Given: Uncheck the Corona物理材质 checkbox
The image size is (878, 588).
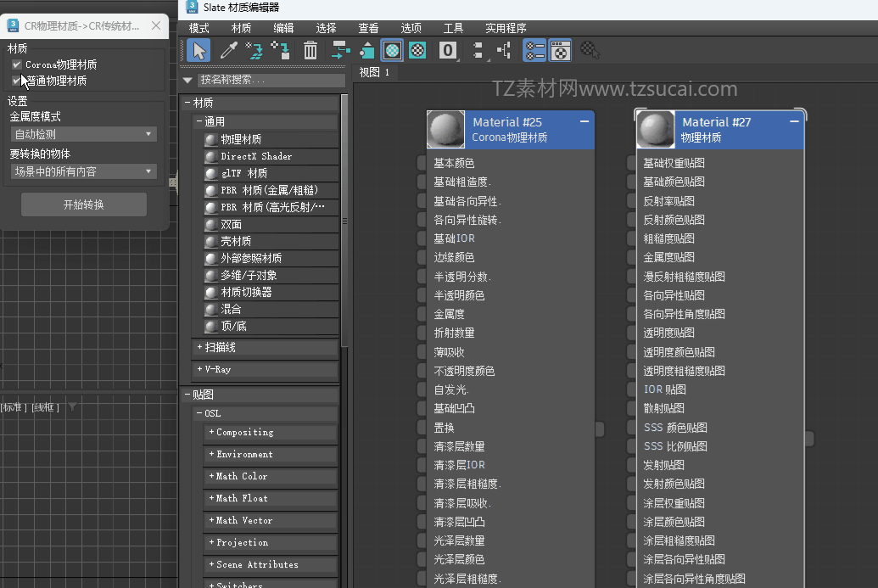Looking at the screenshot, I should click(x=17, y=64).
